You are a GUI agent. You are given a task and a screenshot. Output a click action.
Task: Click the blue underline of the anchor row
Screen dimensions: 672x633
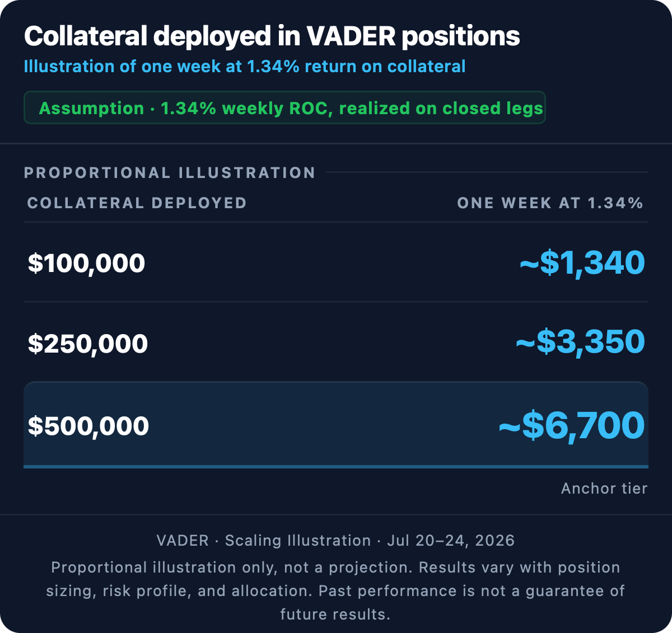(336, 466)
